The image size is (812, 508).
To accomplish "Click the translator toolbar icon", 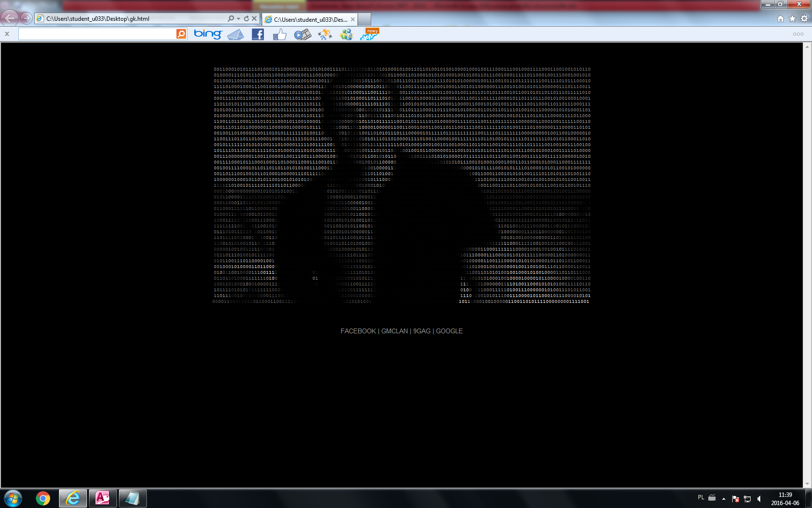I will pyautogui.click(x=325, y=34).
